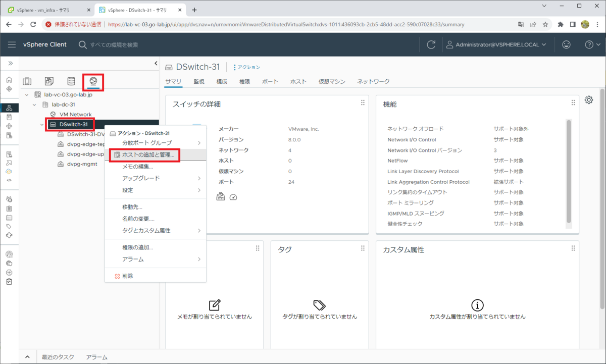Open アラーム bottom tab

tap(96, 357)
